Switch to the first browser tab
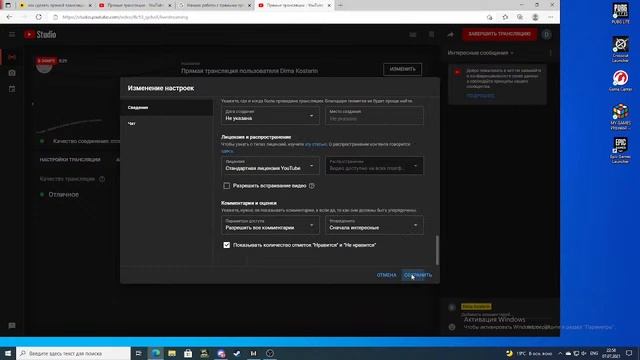This screenshot has height=360, width=640. pyautogui.click(x=55, y=5)
